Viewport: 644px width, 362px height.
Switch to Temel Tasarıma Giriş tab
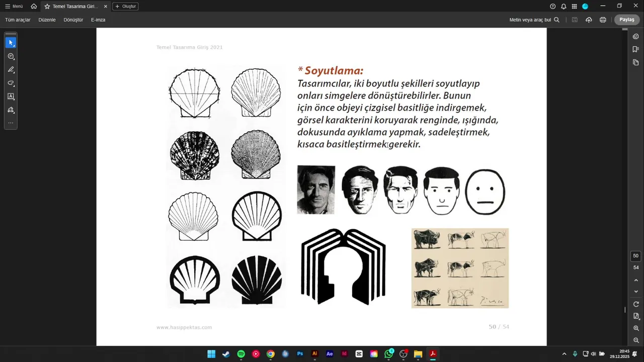pyautogui.click(x=75, y=6)
